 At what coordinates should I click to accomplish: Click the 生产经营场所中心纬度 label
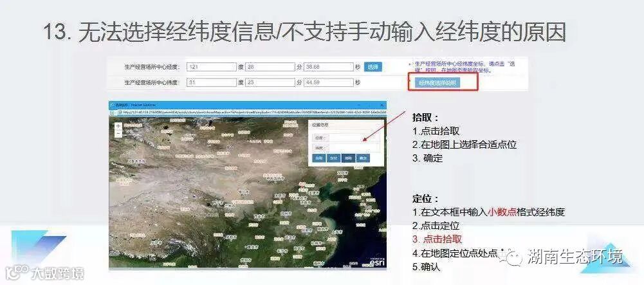coord(152,82)
